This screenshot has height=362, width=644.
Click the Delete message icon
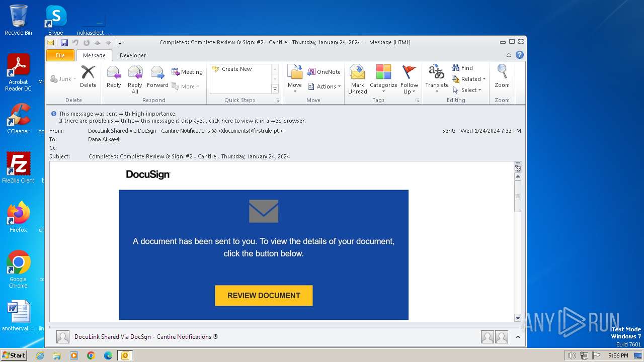(88, 77)
